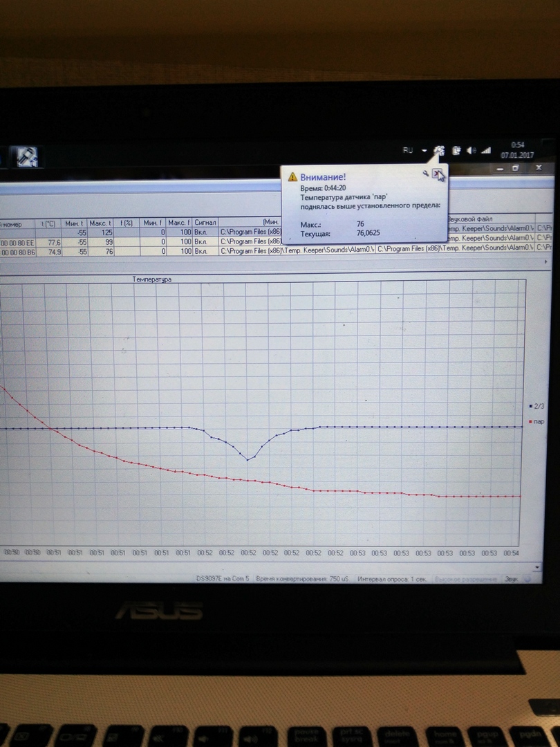Switch the RU input language

(408, 150)
